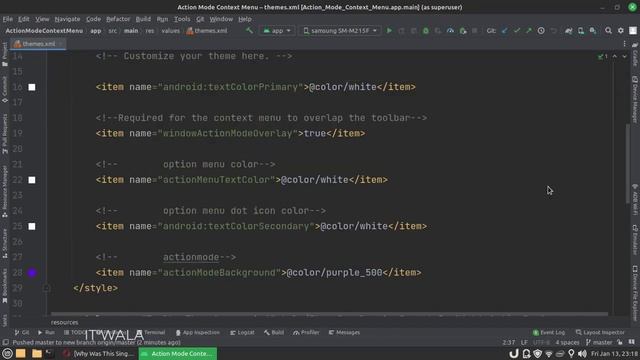Run the app with green play button
This screenshot has width=640, height=360.
pyautogui.click(x=389, y=31)
